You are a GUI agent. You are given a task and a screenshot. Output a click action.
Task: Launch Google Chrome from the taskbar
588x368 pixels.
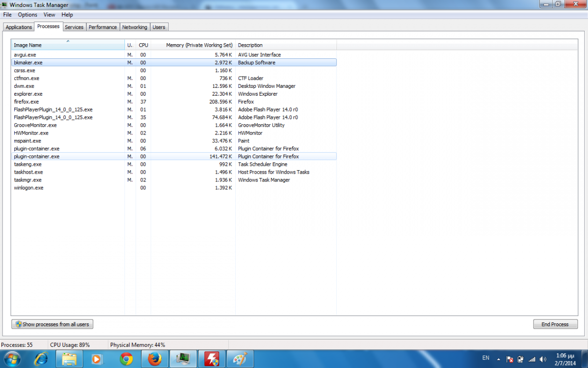[126, 359]
